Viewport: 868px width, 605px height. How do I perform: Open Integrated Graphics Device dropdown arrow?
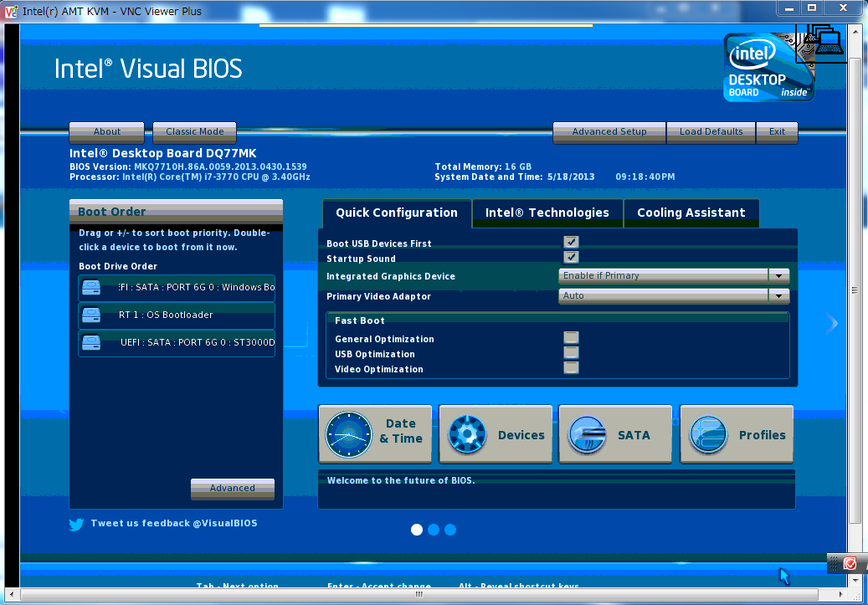779,275
